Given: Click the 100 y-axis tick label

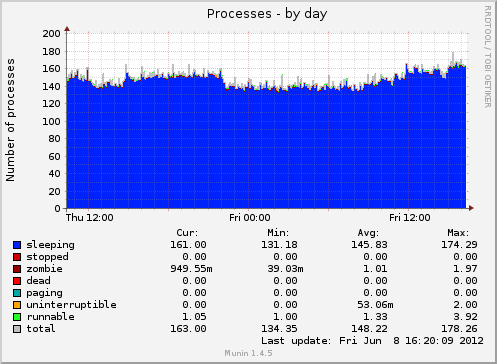Looking at the screenshot, I should point(51,121).
